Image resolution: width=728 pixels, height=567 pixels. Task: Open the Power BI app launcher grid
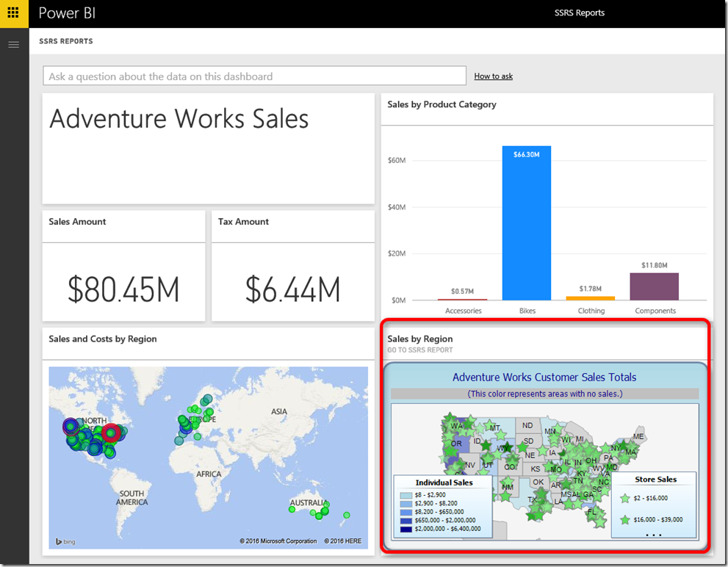pyautogui.click(x=13, y=13)
